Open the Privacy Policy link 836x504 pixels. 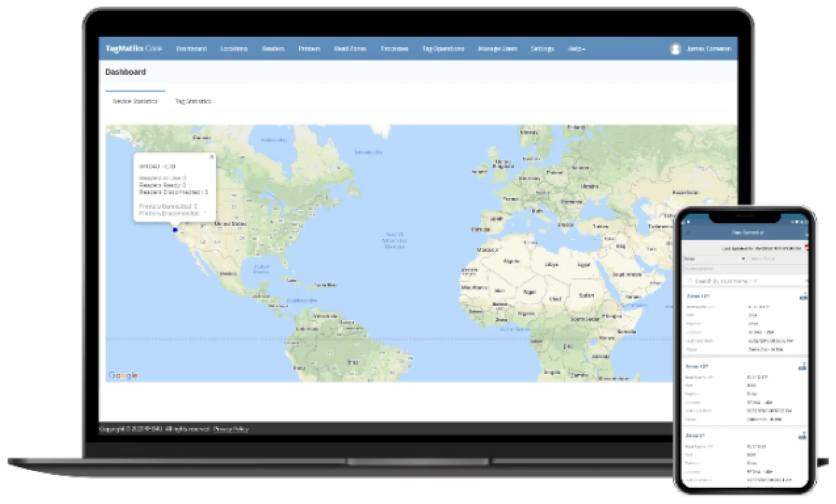pyautogui.click(x=231, y=429)
